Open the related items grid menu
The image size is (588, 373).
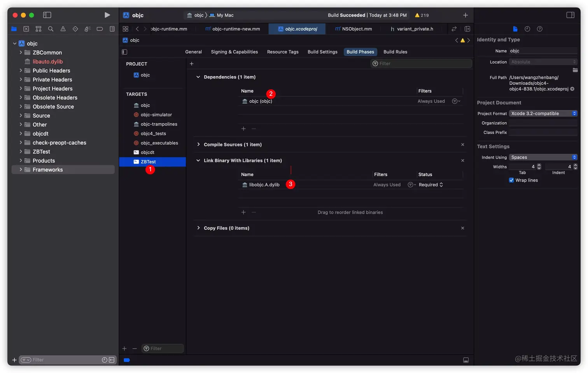tap(125, 29)
